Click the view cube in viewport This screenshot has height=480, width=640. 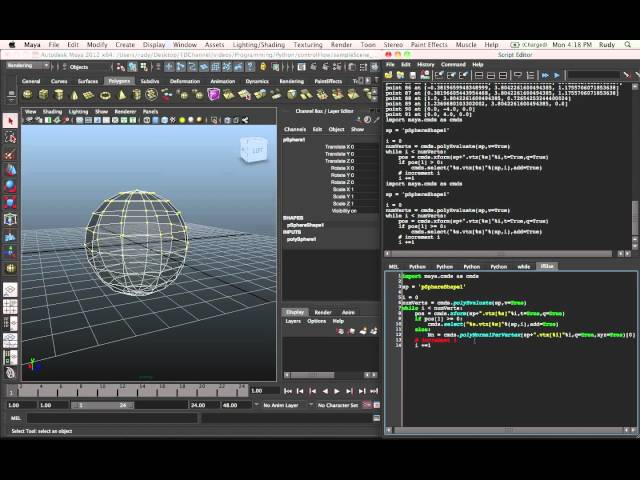point(254,150)
